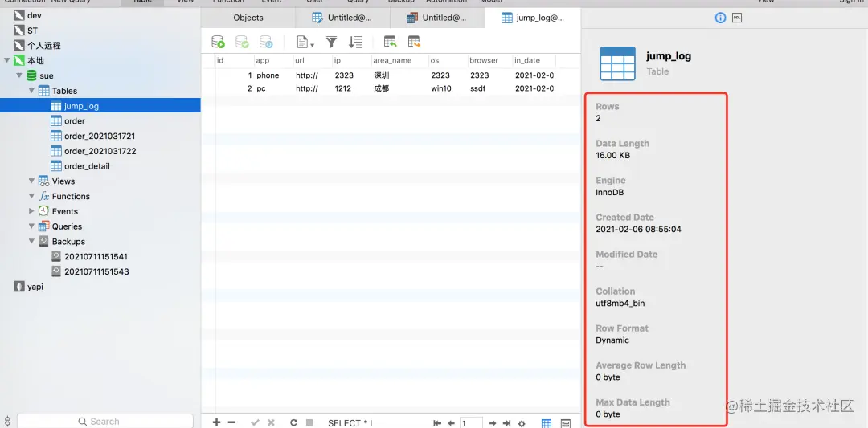Switch to grid view
The image size is (868, 428).
[x=547, y=423]
